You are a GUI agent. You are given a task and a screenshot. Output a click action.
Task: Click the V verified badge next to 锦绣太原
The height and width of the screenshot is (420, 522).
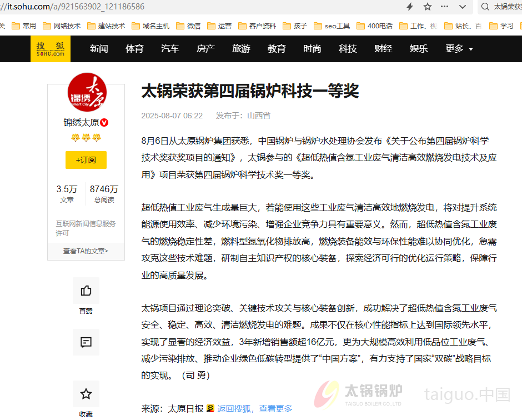(x=103, y=123)
